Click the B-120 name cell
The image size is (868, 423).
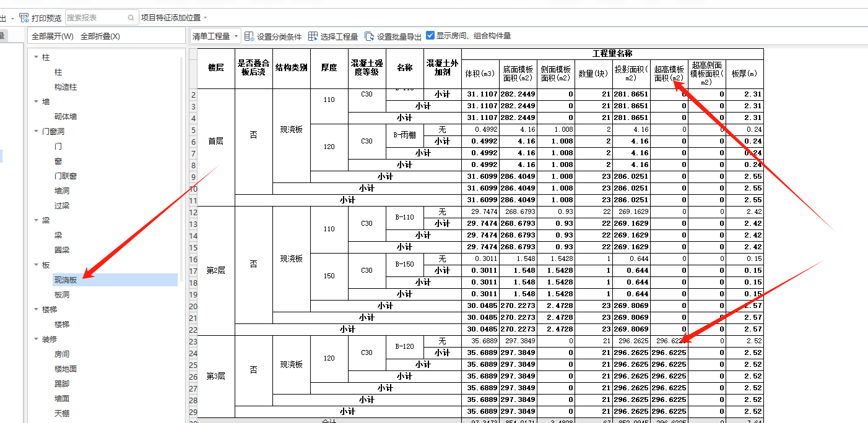coord(405,346)
